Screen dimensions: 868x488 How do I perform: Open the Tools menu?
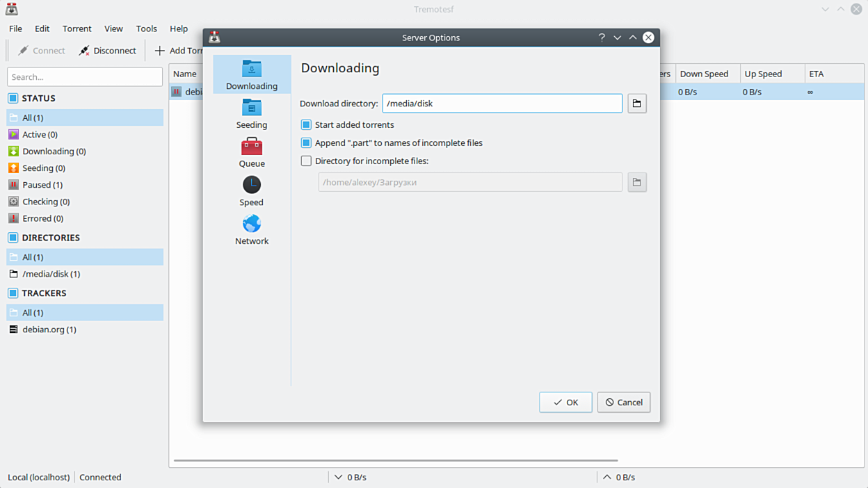(x=146, y=29)
